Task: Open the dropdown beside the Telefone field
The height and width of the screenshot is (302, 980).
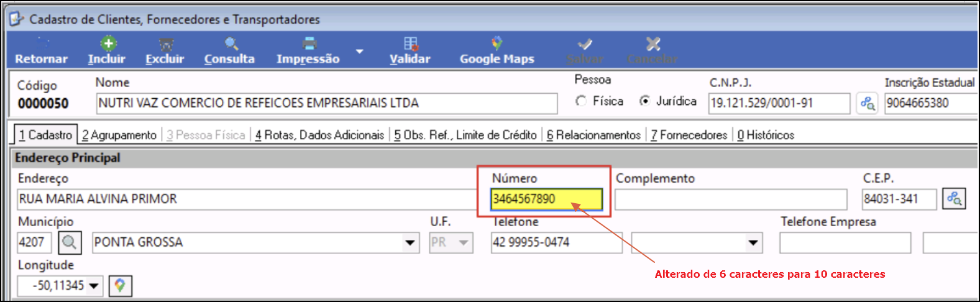Action: click(753, 242)
